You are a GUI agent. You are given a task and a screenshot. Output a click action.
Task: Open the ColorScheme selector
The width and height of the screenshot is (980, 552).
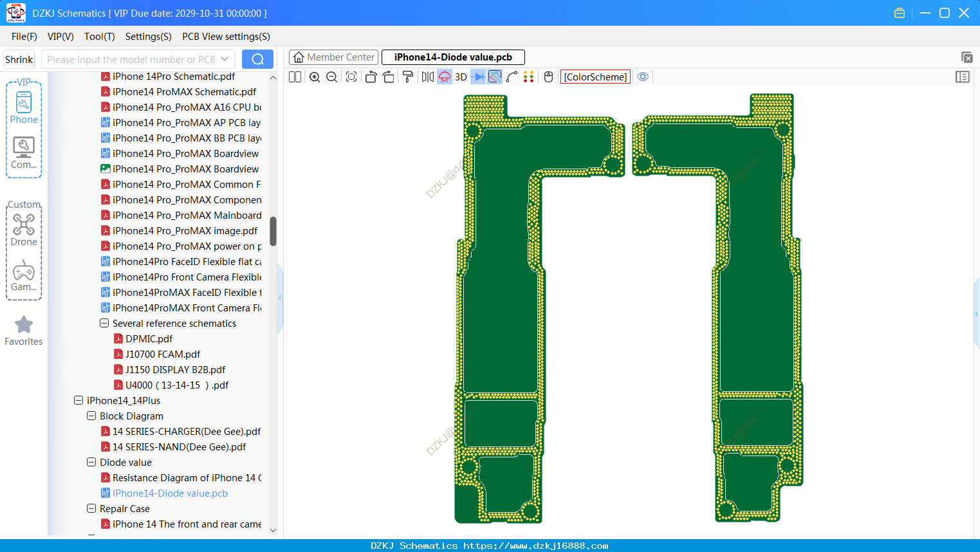(595, 77)
